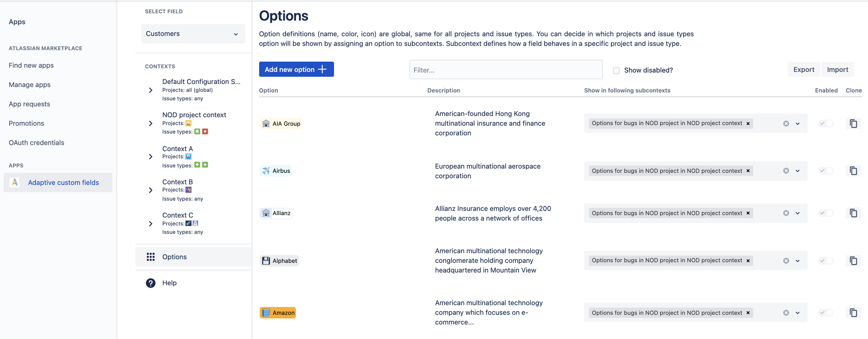Image resolution: width=868 pixels, height=339 pixels.
Task: Toggle the Enabled switch for Airbus
Action: 825,171
